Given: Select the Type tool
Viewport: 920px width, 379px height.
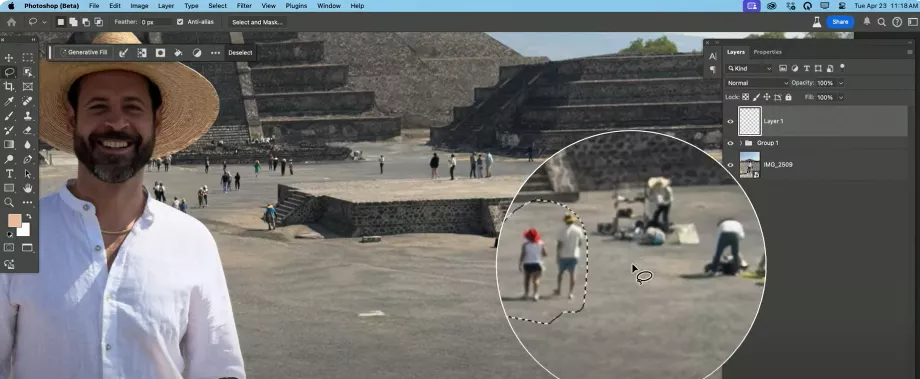Looking at the screenshot, I should click(9, 174).
